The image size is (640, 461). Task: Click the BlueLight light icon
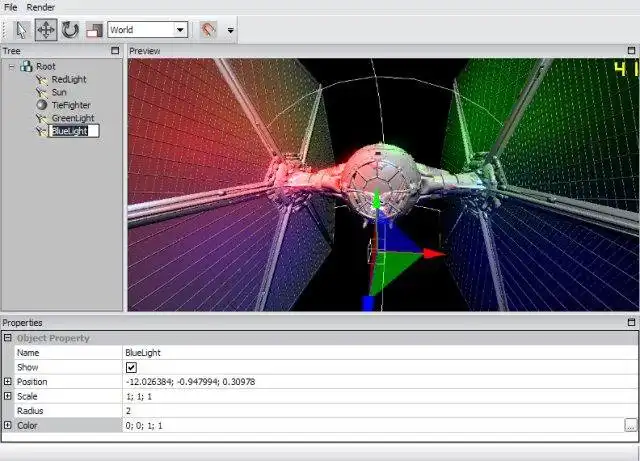click(42, 131)
